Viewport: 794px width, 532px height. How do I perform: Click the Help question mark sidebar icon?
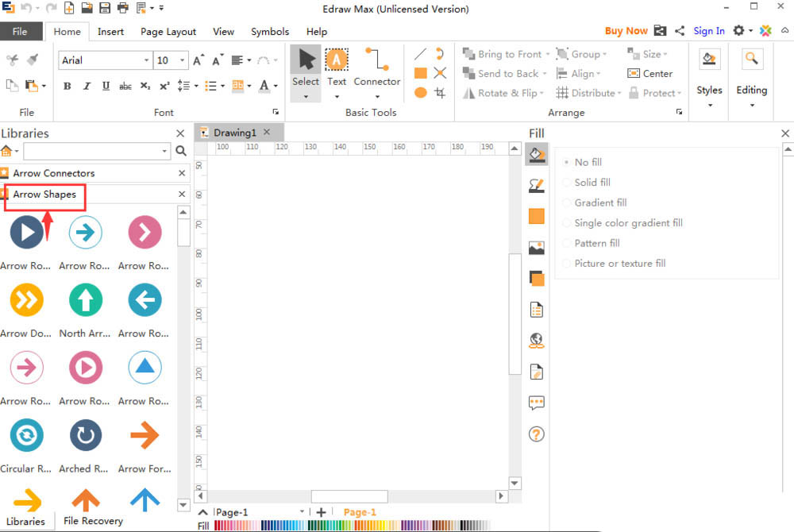click(x=537, y=434)
